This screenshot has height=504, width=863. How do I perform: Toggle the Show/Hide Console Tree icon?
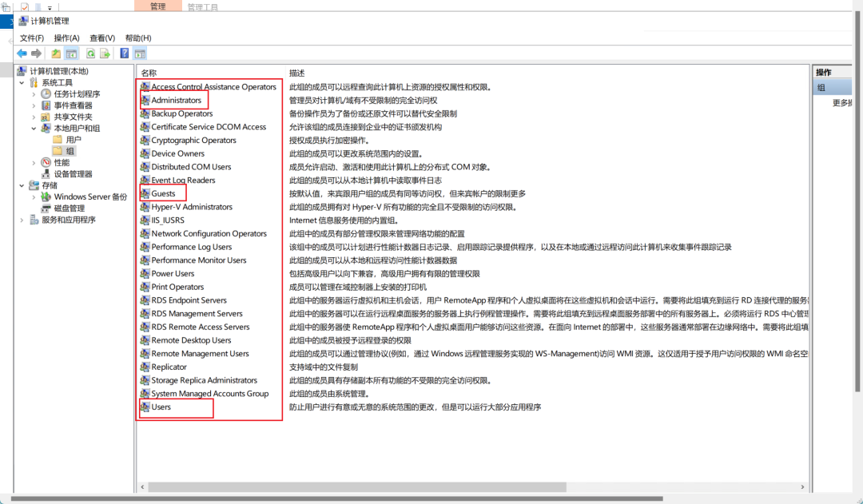(x=72, y=54)
